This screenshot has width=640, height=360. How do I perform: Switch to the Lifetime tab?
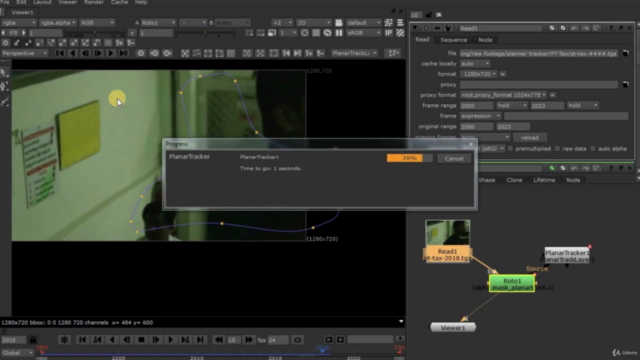click(544, 180)
